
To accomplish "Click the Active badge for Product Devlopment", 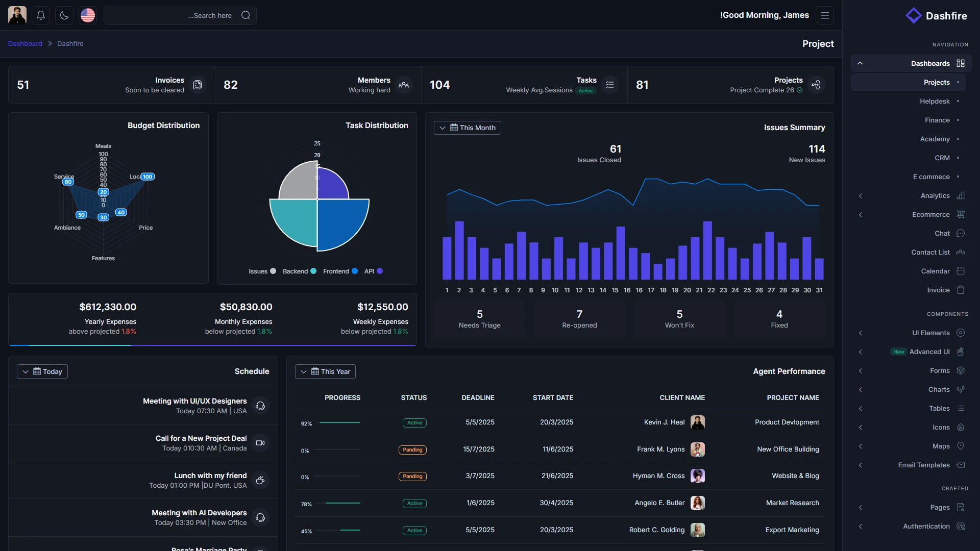I will 414,423.
